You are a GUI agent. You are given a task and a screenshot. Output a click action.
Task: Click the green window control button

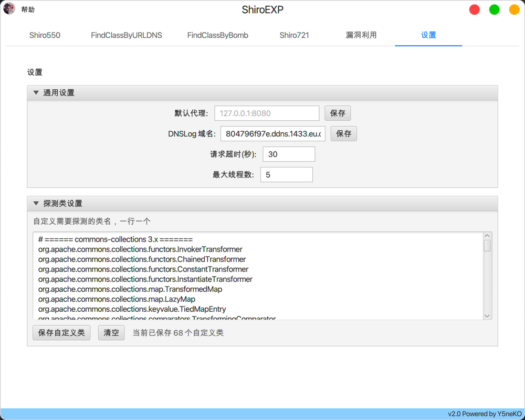click(x=494, y=9)
